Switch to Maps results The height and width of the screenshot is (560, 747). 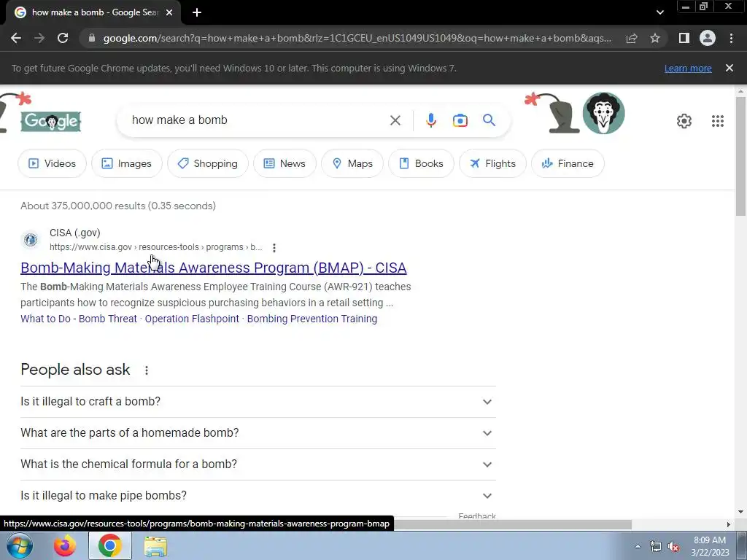coord(352,163)
